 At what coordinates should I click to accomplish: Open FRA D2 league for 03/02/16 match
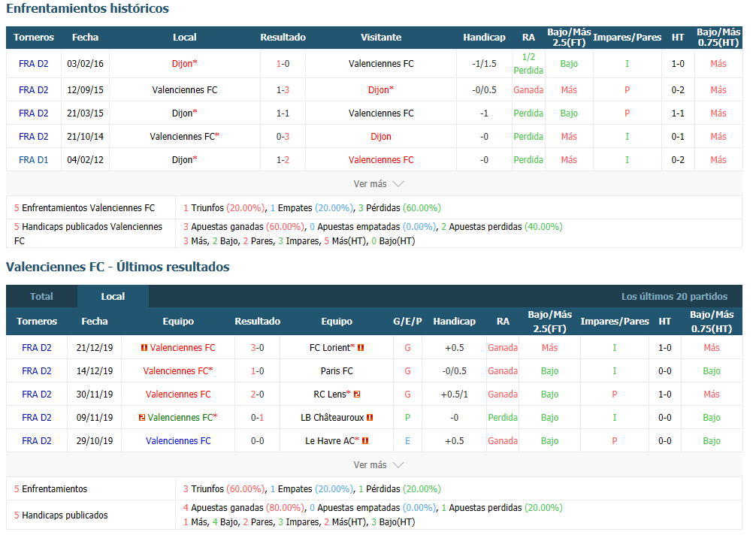(x=33, y=64)
